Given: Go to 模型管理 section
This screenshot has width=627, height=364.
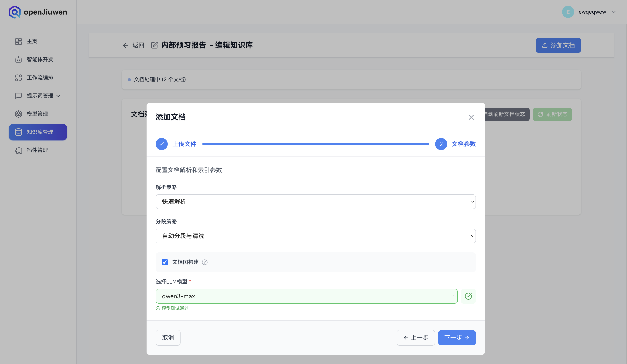Looking at the screenshot, I should point(37,114).
